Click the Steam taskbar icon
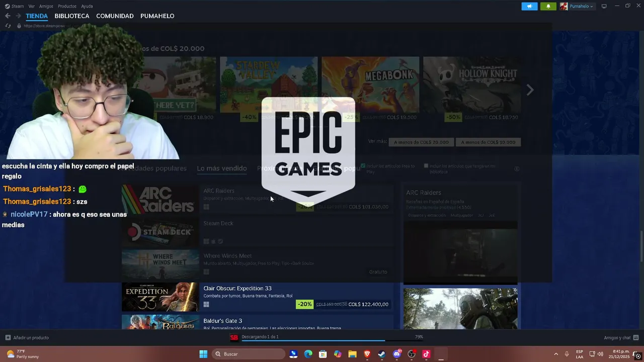Image resolution: width=644 pixels, height=362 pixels. click(x=381, y=354)
